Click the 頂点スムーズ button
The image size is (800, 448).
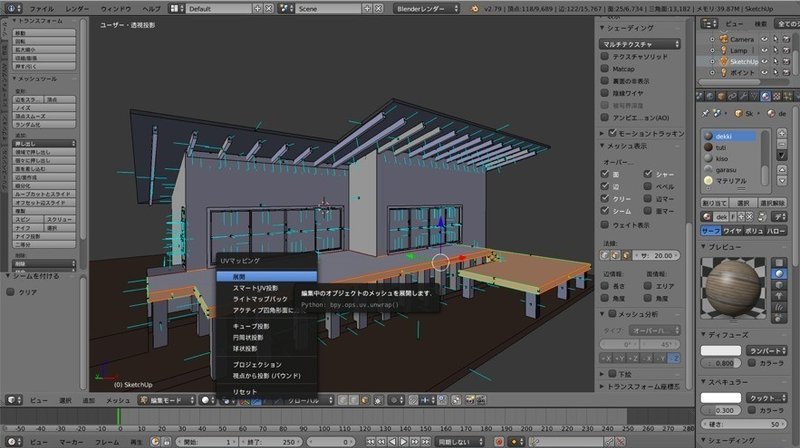pyautogui.click(x=44, y=116)
